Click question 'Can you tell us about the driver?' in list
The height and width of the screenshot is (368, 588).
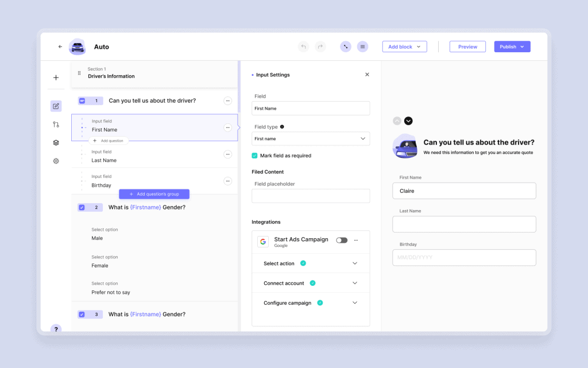152,101
